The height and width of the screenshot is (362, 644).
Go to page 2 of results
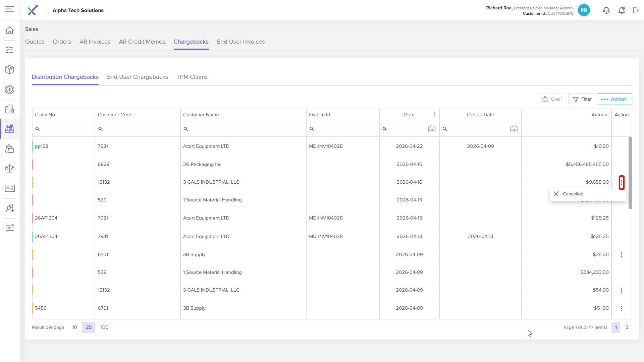pos(627,327)
